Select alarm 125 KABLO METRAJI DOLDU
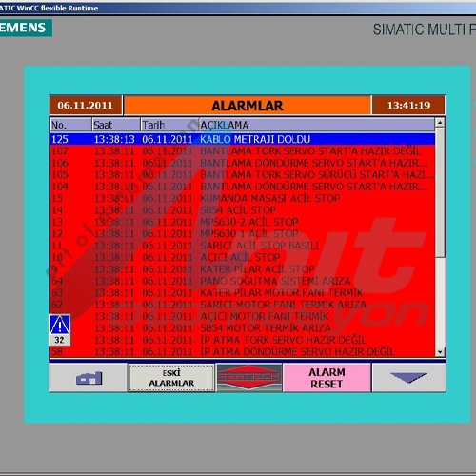 coord(243,139)
